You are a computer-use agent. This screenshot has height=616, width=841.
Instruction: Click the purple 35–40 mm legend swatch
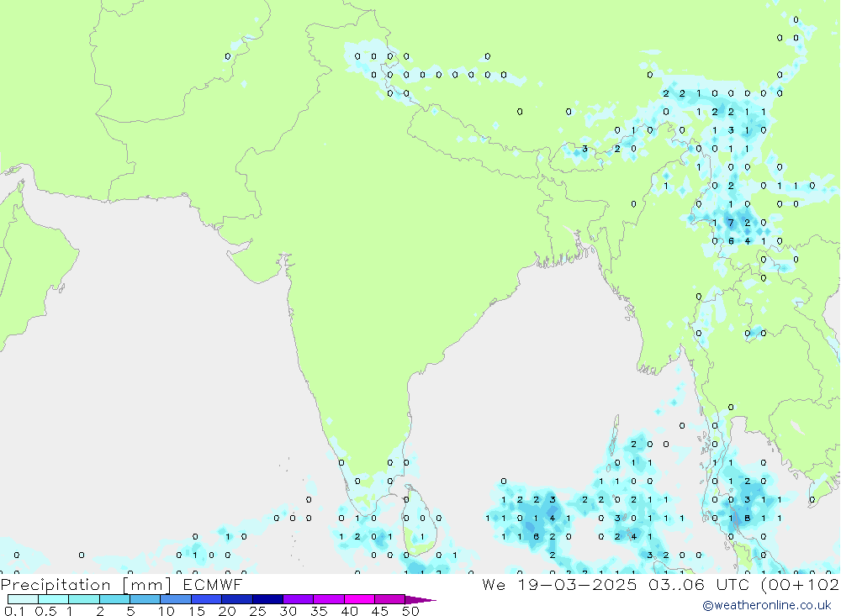[329, 599]
